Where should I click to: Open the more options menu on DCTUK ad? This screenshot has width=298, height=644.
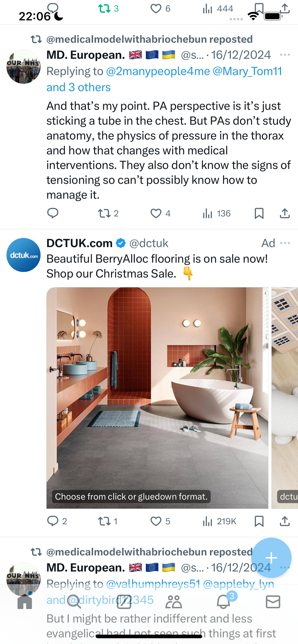[x=285, y=243]
